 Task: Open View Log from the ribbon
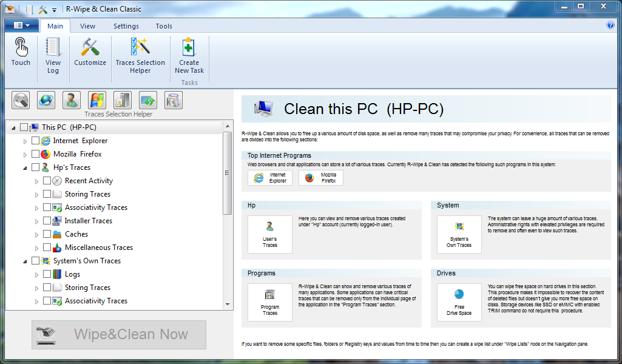[x=53, y=56]
